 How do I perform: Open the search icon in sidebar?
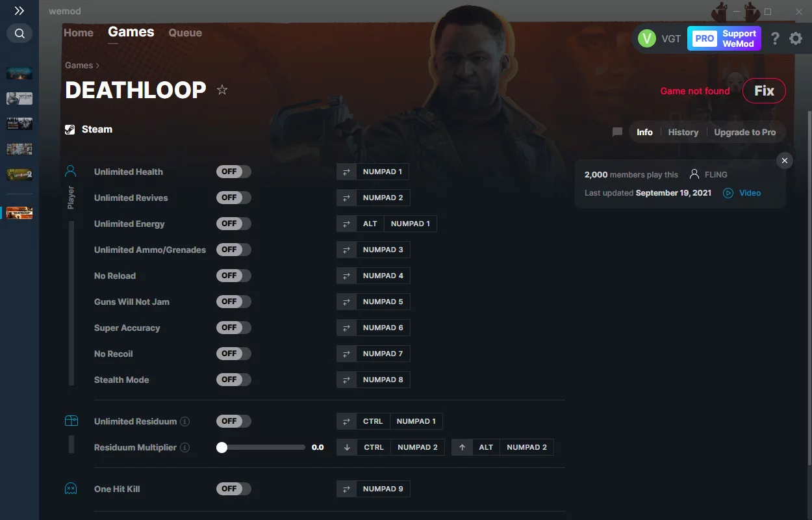click(x=19, y=33)
